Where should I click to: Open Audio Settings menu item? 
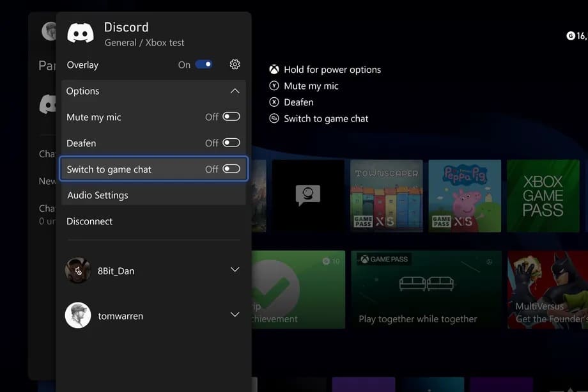98,196
